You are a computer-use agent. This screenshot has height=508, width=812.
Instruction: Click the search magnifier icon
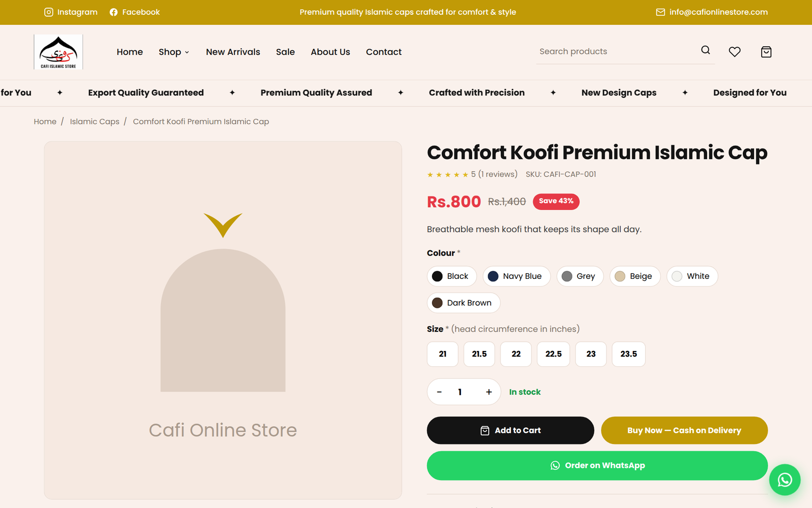pos(705,50)
